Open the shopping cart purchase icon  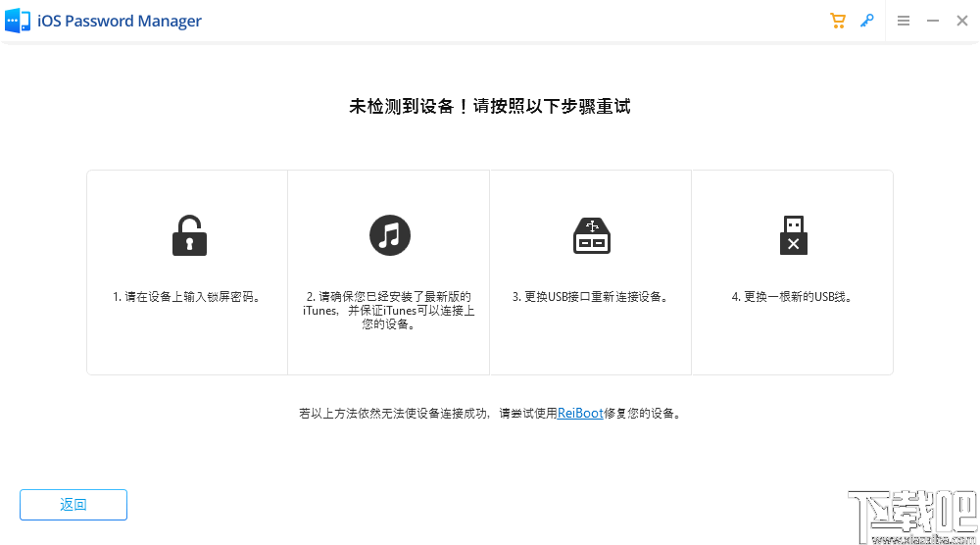838,21
